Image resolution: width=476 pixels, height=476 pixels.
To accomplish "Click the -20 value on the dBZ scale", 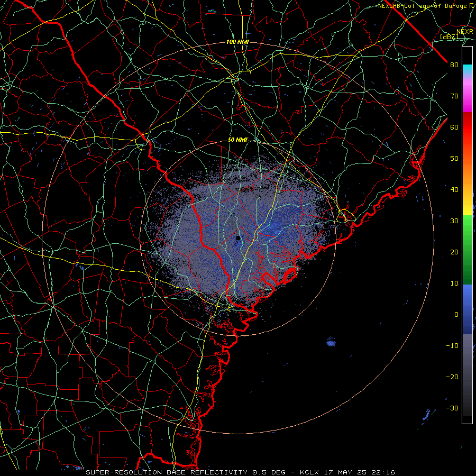I will tap(452, 377).
